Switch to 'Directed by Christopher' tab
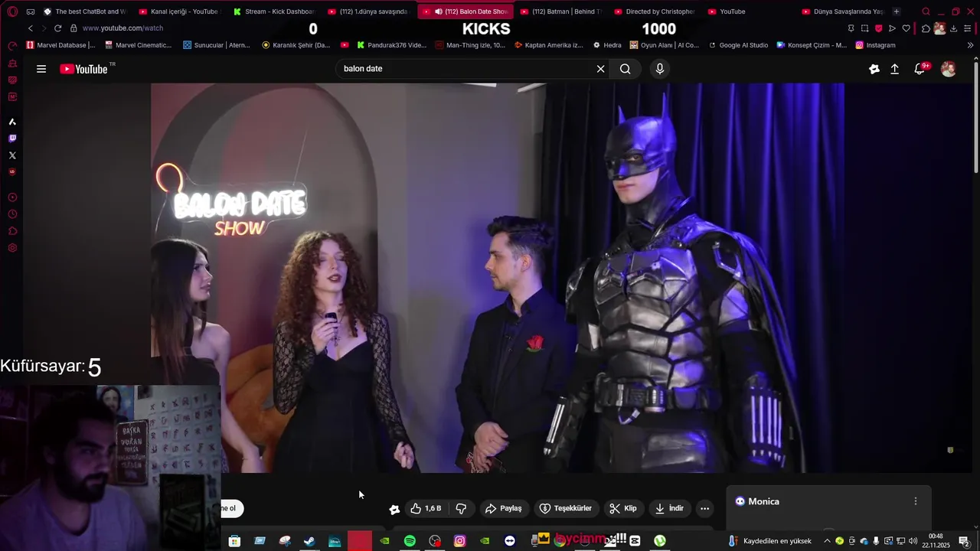Image resolution: width=980 pixels, height=551 pixels. [655, 11]
